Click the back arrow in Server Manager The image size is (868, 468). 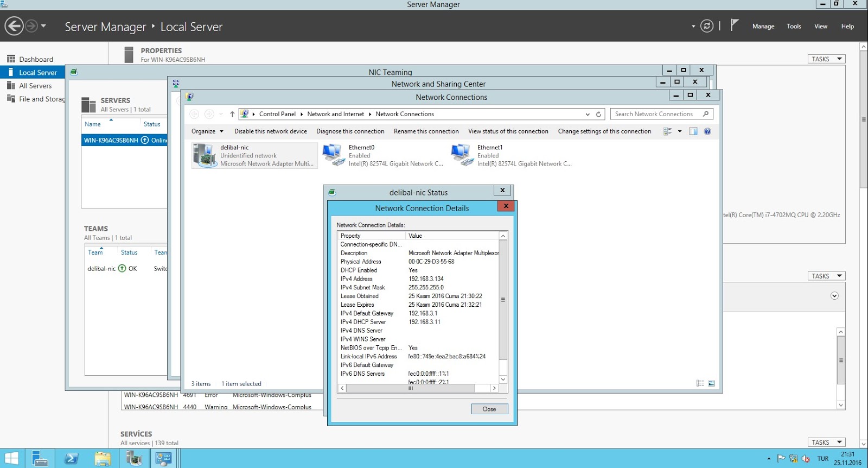click(14, 26)
